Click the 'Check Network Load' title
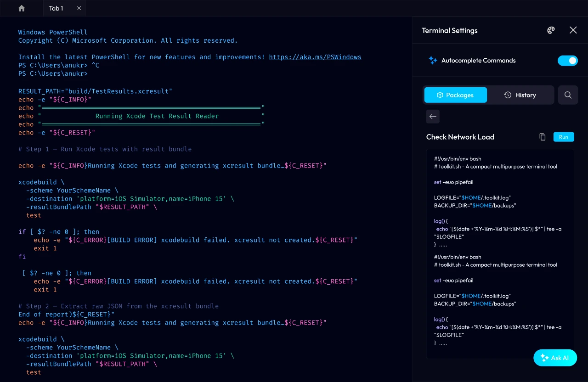Image resolution: width=588 pixels, height=382 pixels. tap(460, 137)
